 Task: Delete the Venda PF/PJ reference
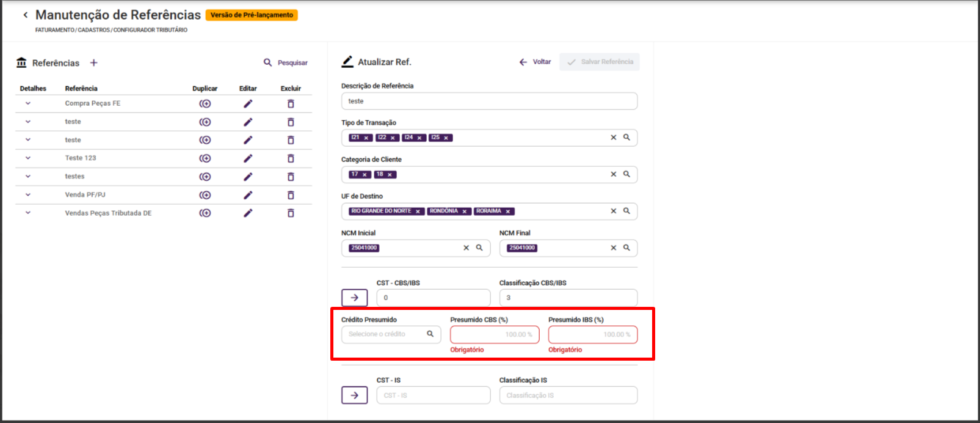[291, 195]
